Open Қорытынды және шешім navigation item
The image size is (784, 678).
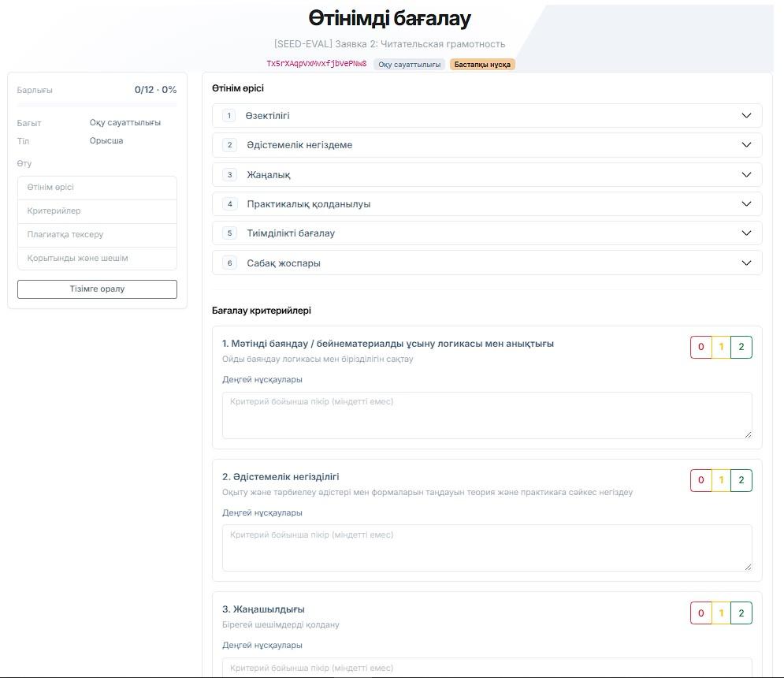click(x=97, y=258)
